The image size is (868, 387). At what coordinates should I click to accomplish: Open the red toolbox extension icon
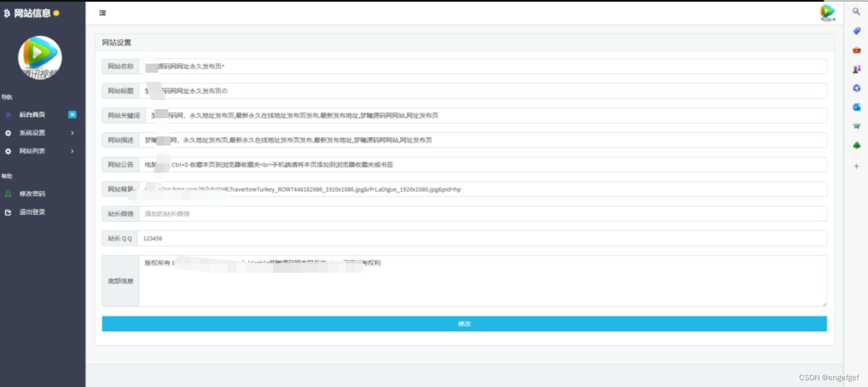(x=856, y=49)
